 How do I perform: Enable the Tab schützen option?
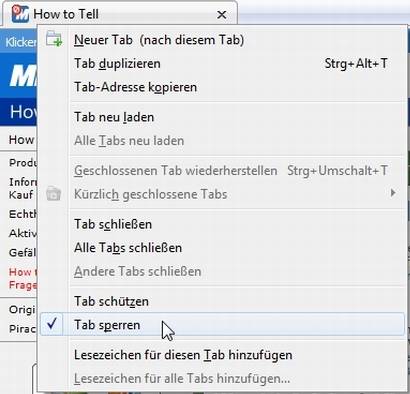tap(222, 301)
